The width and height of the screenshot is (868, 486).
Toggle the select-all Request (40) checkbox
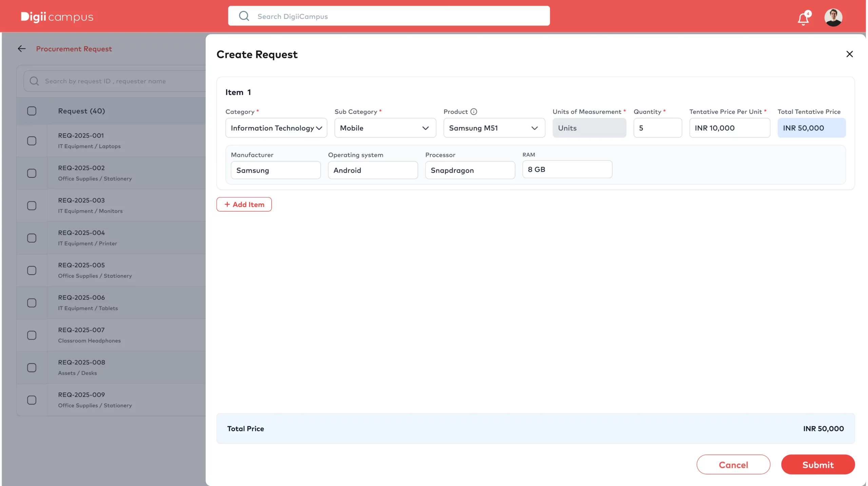(32, 111)
